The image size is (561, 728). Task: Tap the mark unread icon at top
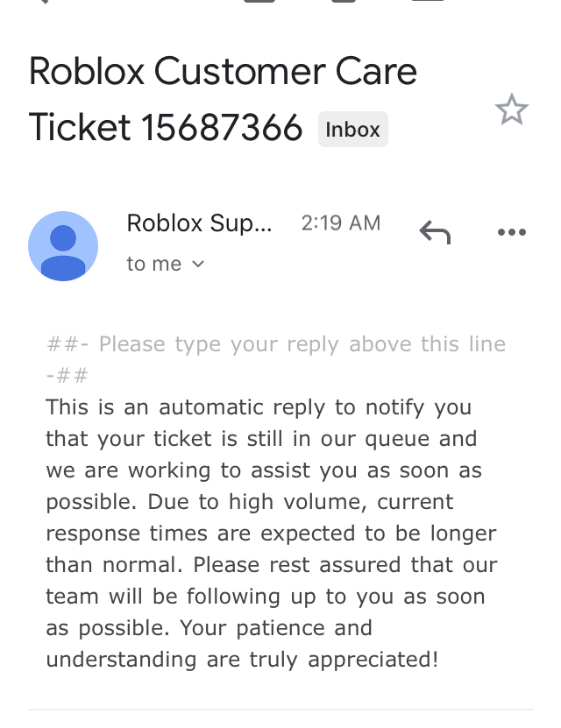tap(427, 1)
